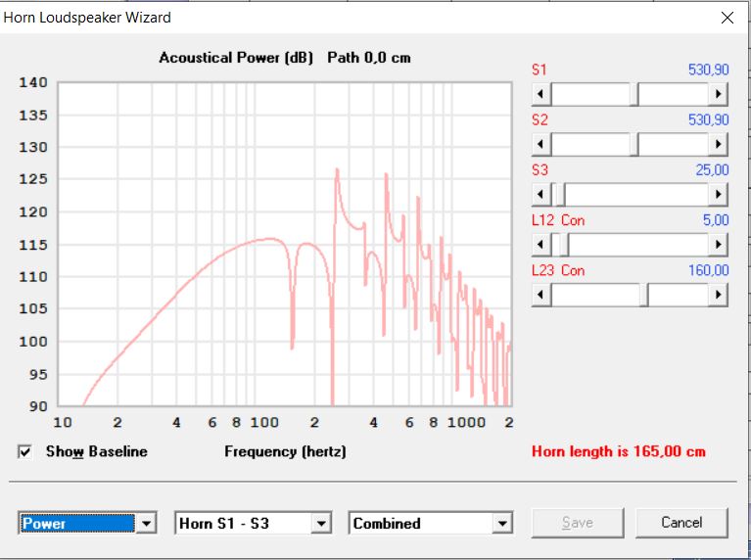Click the S1 slider thumb

point(634,94)
